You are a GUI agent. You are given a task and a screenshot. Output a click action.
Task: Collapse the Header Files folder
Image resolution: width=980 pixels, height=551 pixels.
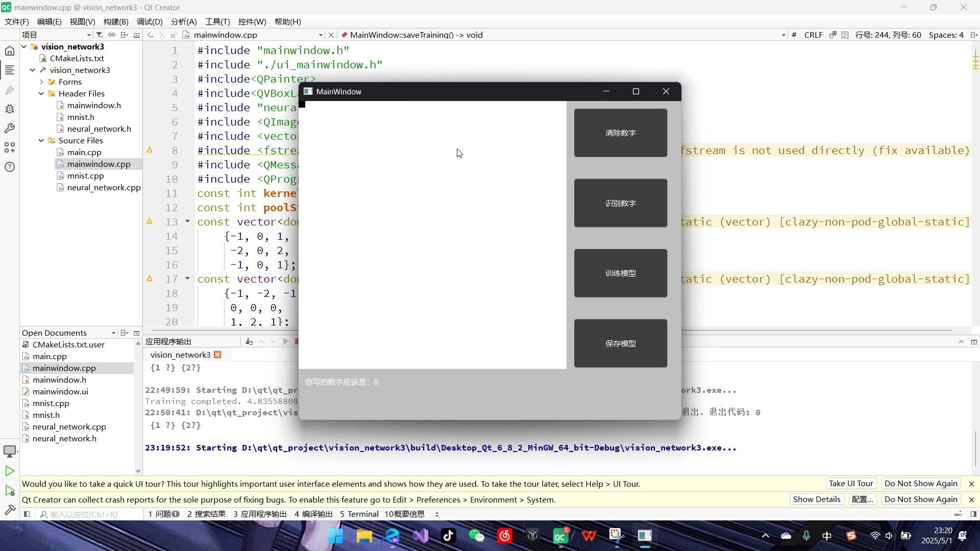(x=41, y=94)
